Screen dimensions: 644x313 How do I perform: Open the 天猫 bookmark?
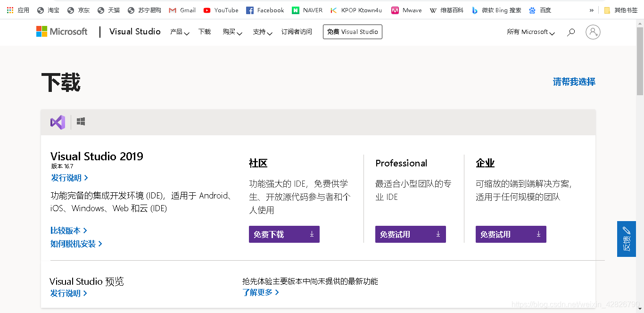click(108, 10)
